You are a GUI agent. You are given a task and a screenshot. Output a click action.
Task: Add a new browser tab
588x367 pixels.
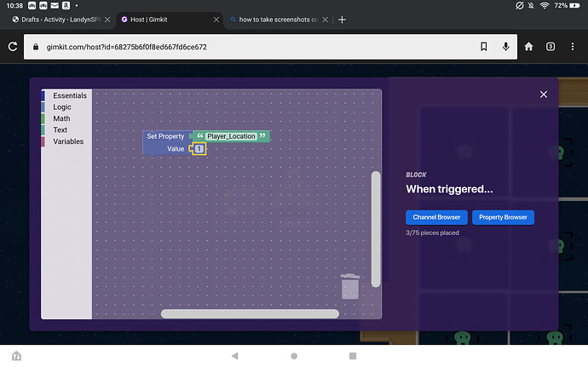tap(342, 20)
